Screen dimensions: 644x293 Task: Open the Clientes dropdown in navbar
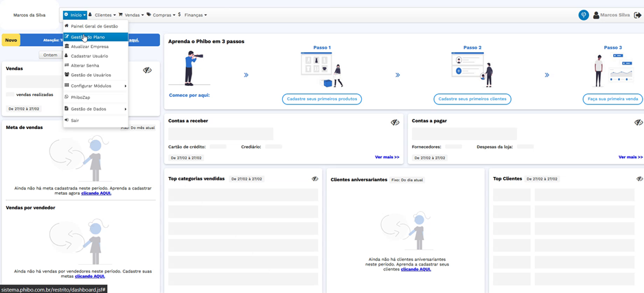click(x=104, y=15)
